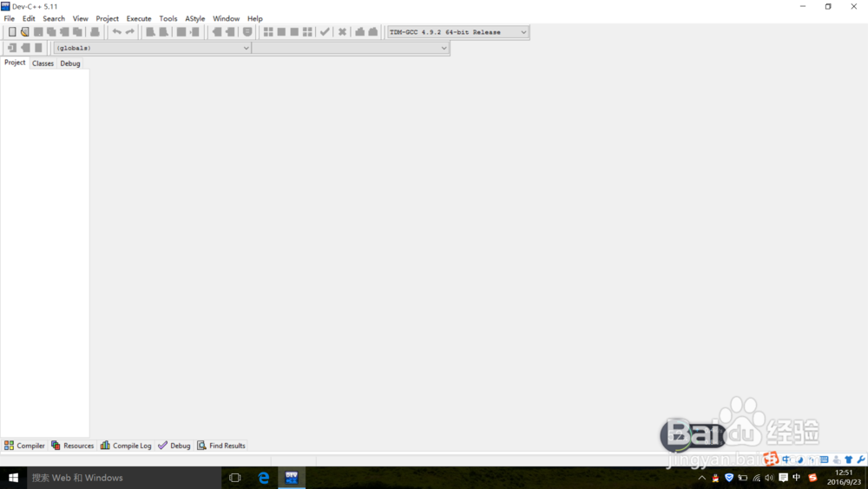Click the Sogou S tray icon

click(x=812, y=478)
